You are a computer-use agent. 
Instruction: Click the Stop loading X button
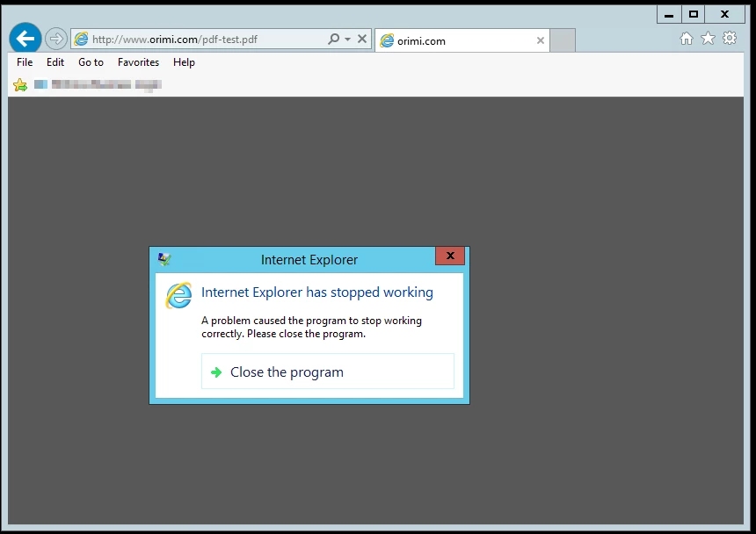point(362,39)
